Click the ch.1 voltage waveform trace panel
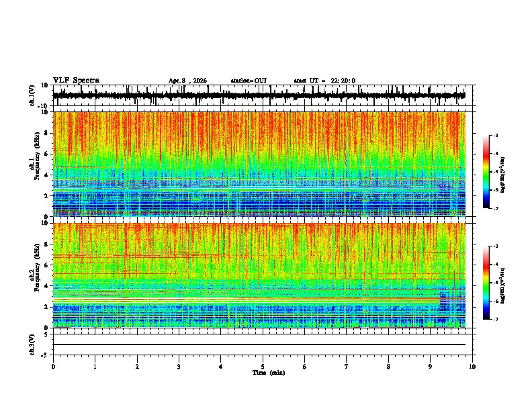The height and width of the screenshot is (411, 532). pyautogui.click(x=263, y=95)
